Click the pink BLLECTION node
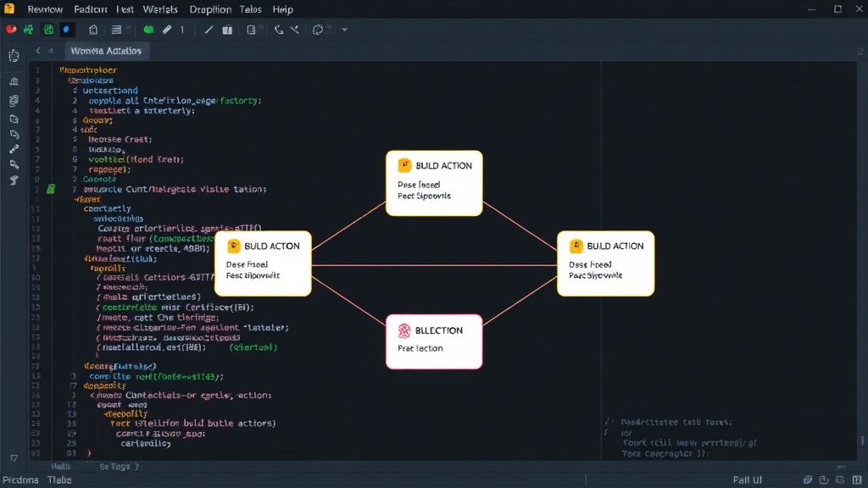Screen dimensions: 868x488 click(x=434, y=341)
